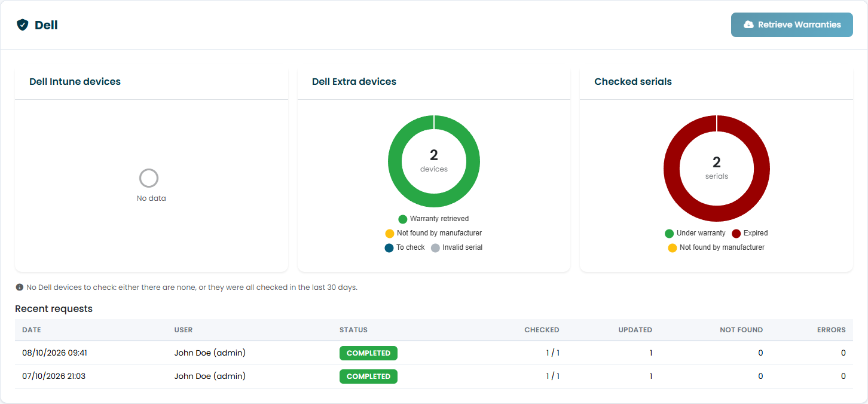Click the Checked serials card title
The height and width of the screenshot is (404, 868).
tap(633, 82)
